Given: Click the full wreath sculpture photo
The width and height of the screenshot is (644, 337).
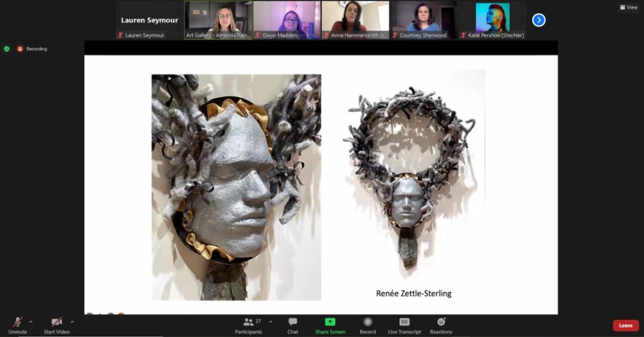Looking at the screenshot, I should click(x=411, y=177).
